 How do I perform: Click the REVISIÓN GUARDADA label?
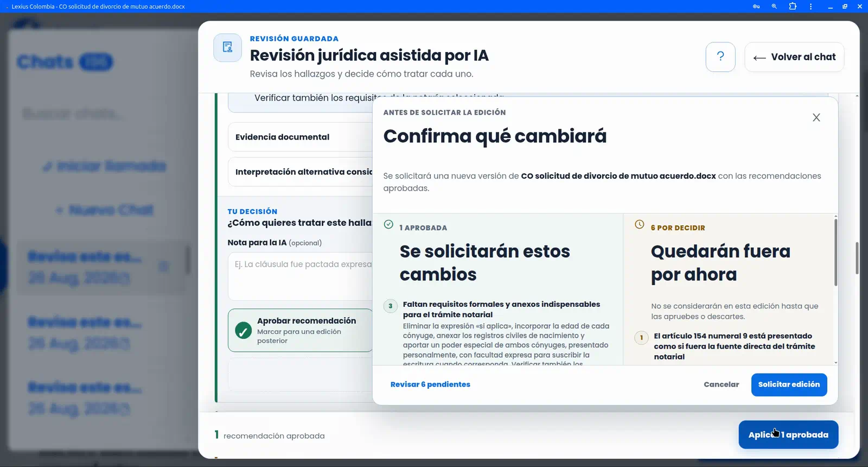tap(294, 39)
